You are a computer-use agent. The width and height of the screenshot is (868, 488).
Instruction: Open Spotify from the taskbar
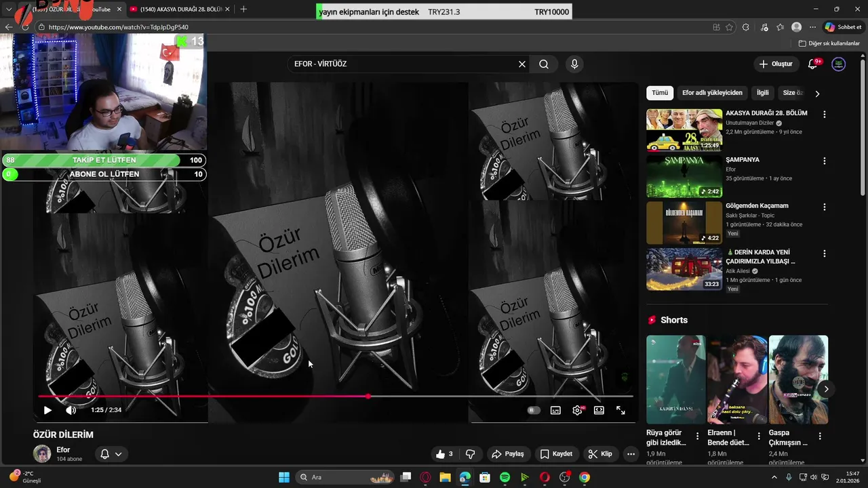tap(505, 477)
